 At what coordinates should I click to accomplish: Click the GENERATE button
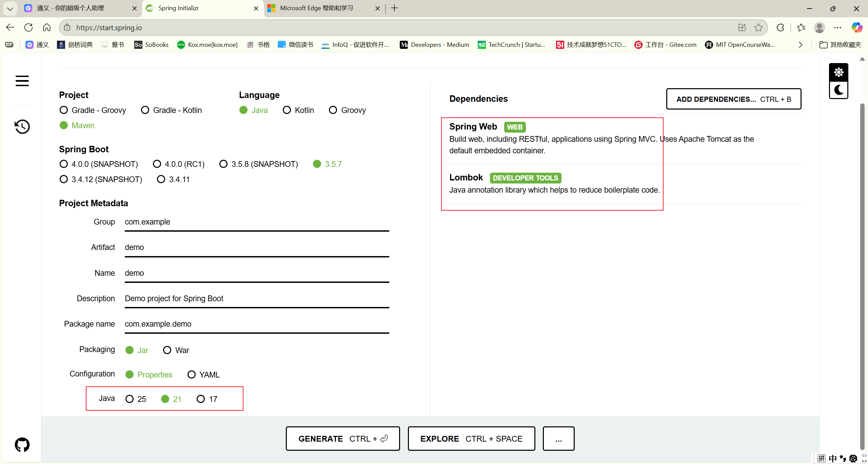point(342,439)
